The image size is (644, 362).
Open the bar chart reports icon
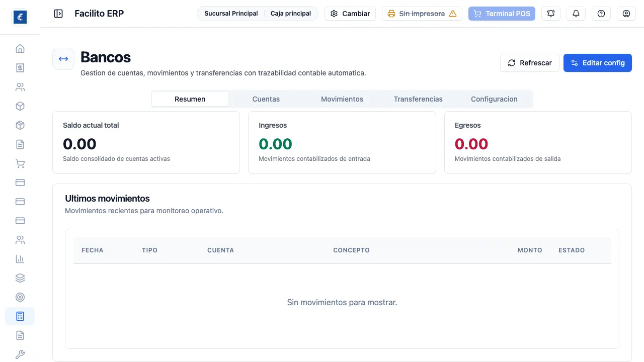(x=20, y=259)
